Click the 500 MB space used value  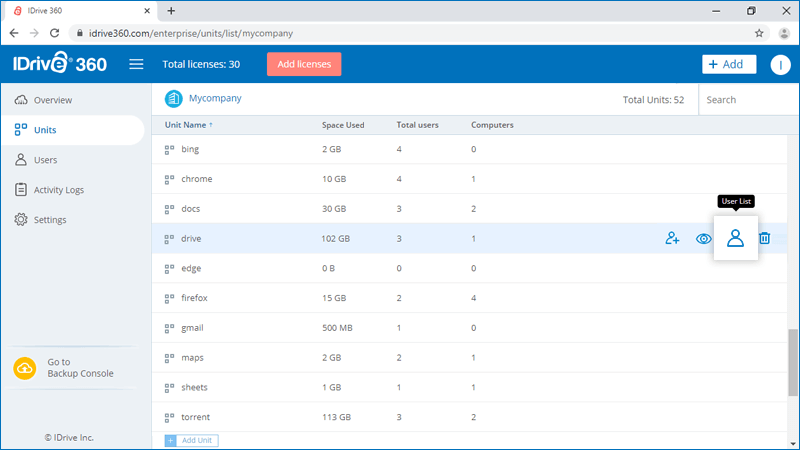coord(337,328)
